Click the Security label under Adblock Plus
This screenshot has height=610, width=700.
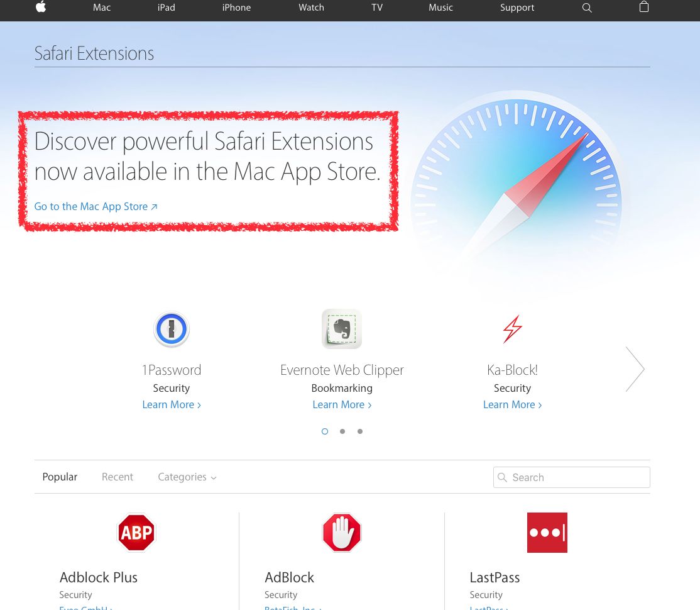pyautogui.click(x=75, y=595)
